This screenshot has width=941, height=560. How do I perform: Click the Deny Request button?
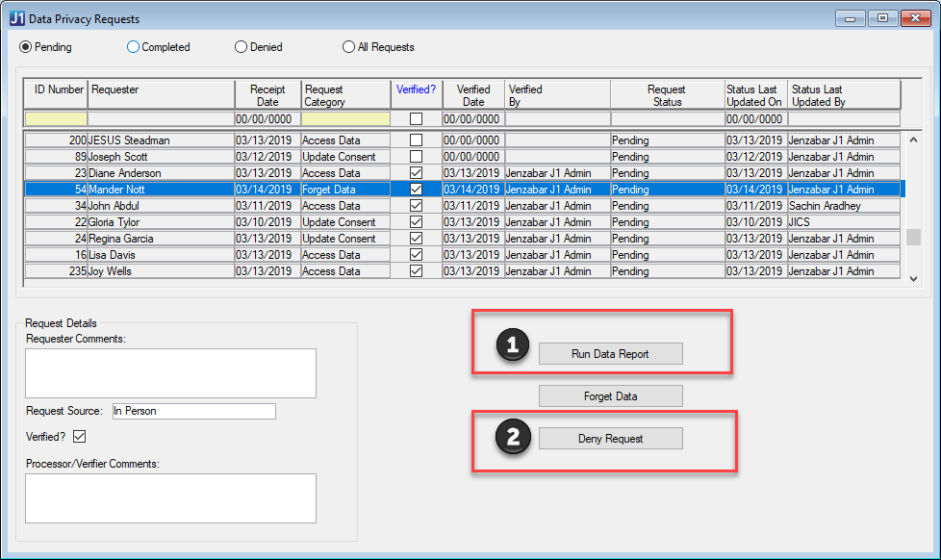tap(610, 439)
